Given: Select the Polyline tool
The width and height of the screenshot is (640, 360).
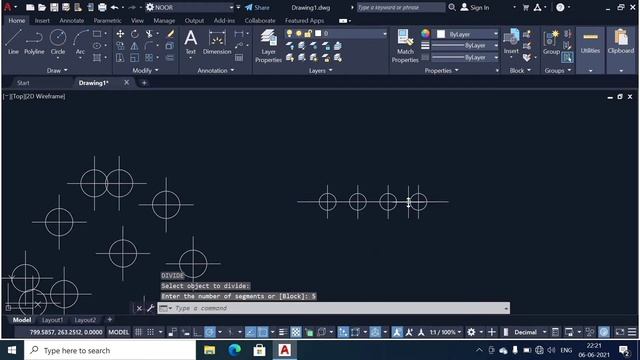Looking at the screenshot, I should [x=34, y=42].
